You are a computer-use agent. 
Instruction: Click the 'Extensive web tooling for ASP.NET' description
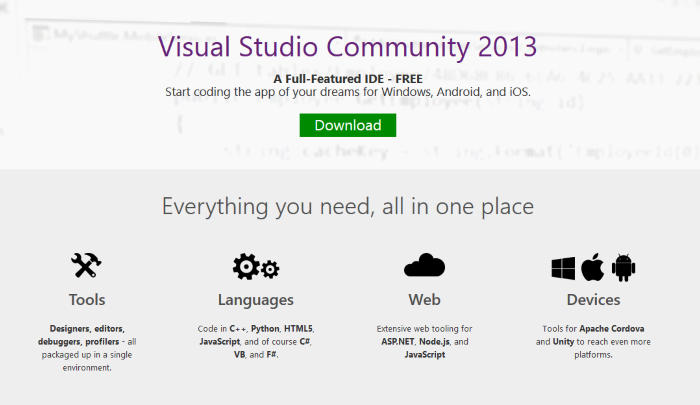pyautogui.click(x=424, y=342)
